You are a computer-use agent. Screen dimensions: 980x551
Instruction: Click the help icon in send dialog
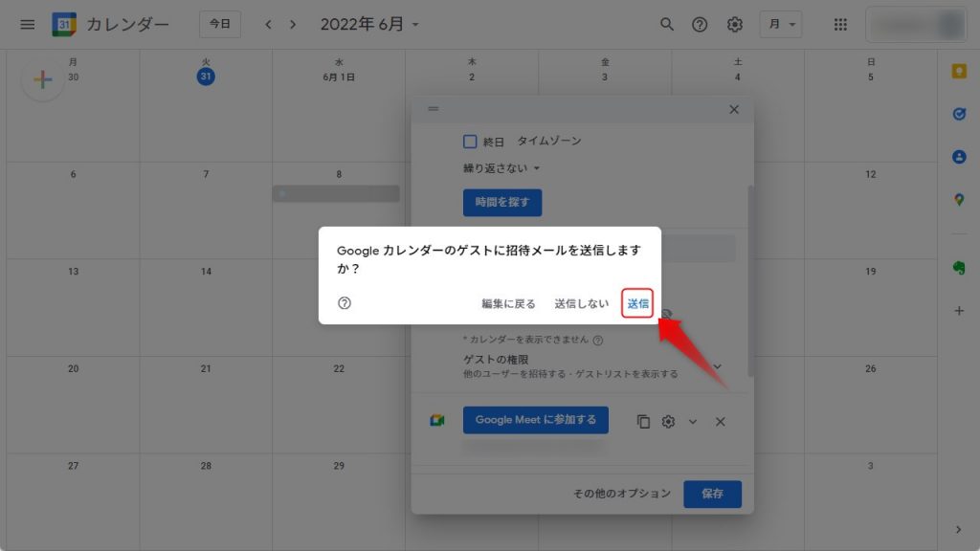345,303
